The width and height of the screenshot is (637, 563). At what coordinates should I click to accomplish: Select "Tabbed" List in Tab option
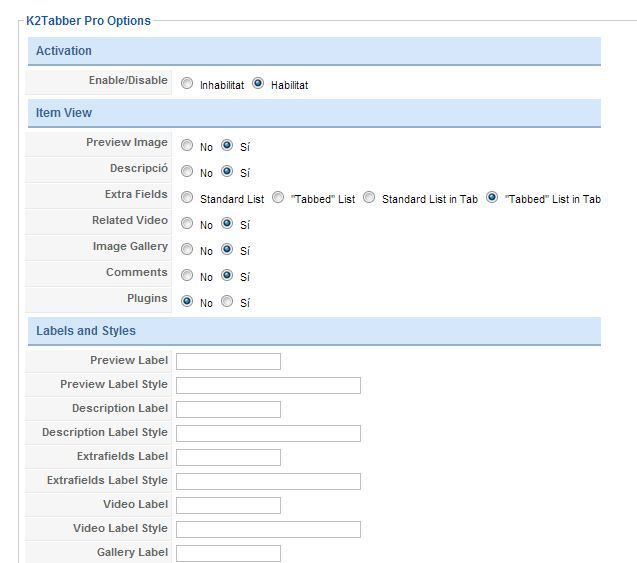492,197
